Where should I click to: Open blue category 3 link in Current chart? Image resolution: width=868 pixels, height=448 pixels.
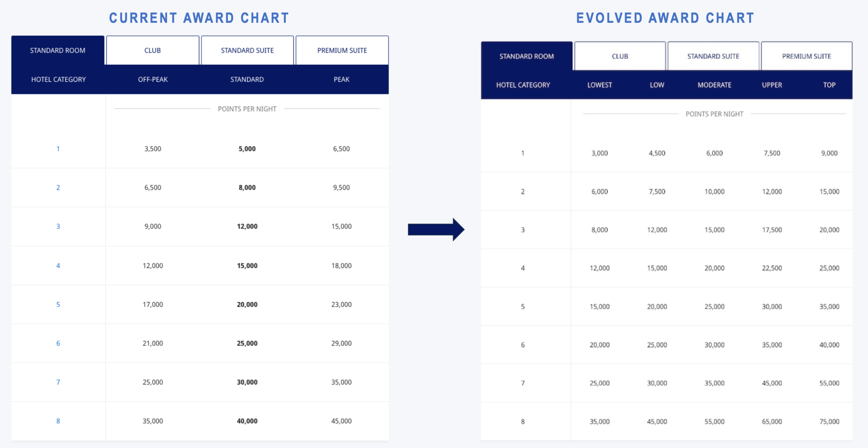coord(58,227)
